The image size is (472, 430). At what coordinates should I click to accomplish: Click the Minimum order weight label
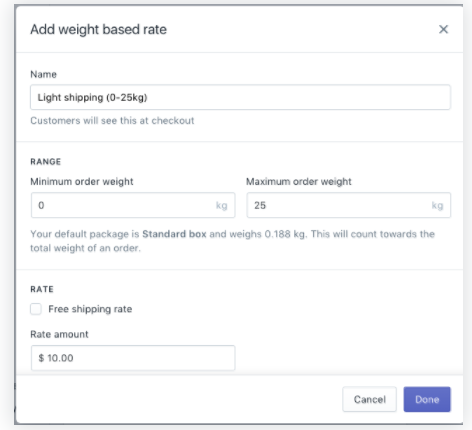(x=82, y=182)
